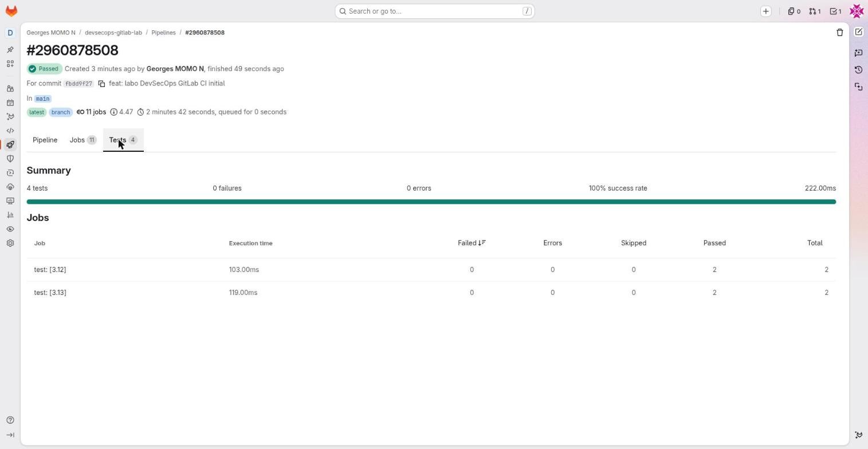Open the Code section icon in sidebar
868x449 pixels.
point(10,131)
